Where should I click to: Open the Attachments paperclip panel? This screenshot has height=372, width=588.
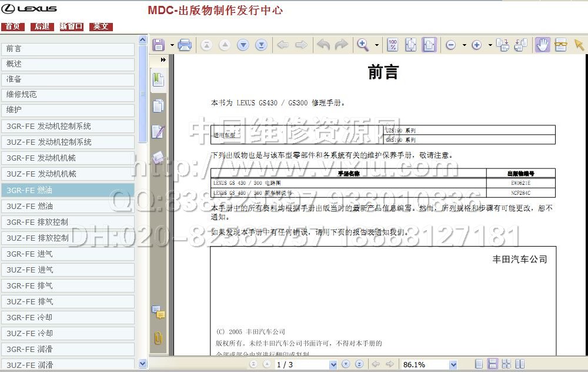(x=158, y=338)
